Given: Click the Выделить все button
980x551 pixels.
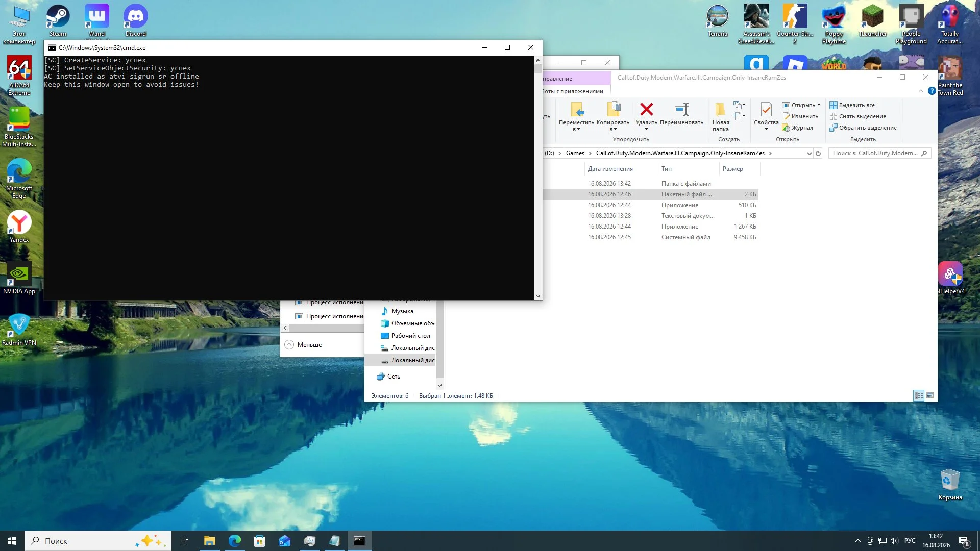Looking at the screenshot, I should coord(852,105).
